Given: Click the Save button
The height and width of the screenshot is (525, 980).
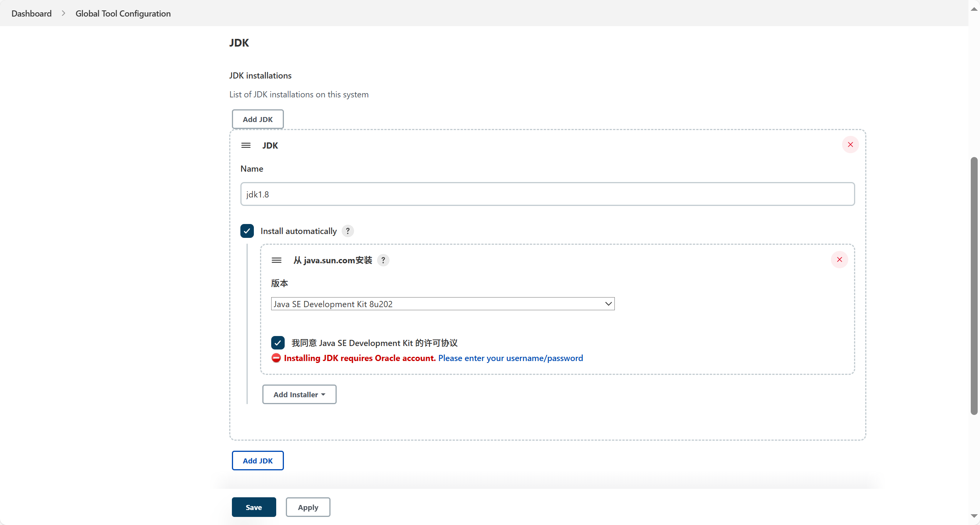Looking at the screenshot, I should [254, 507].
